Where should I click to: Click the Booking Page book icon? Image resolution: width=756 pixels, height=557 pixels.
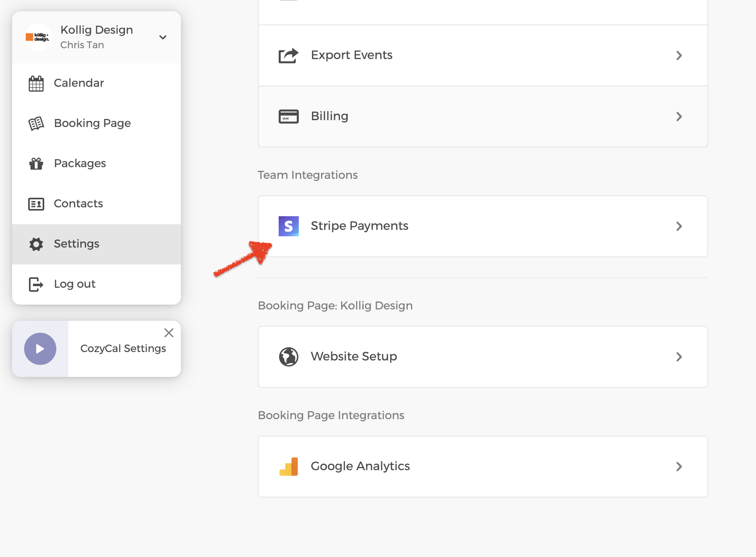click(36, 123)
